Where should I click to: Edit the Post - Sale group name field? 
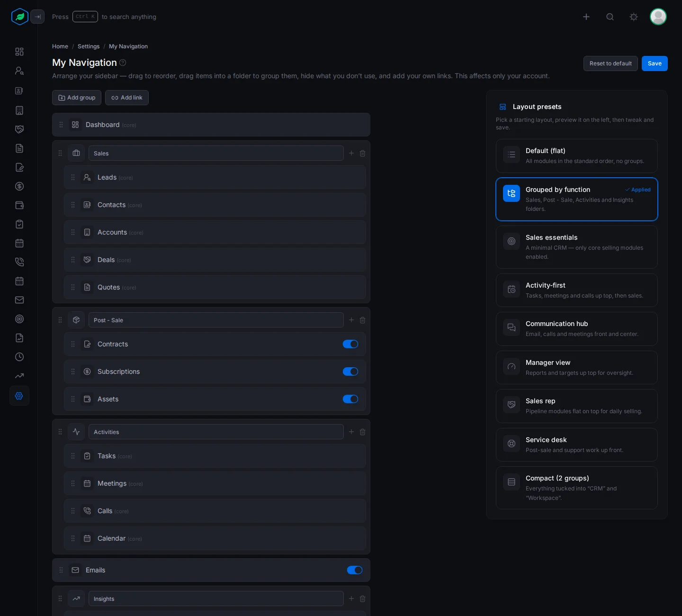click(216, 320)
